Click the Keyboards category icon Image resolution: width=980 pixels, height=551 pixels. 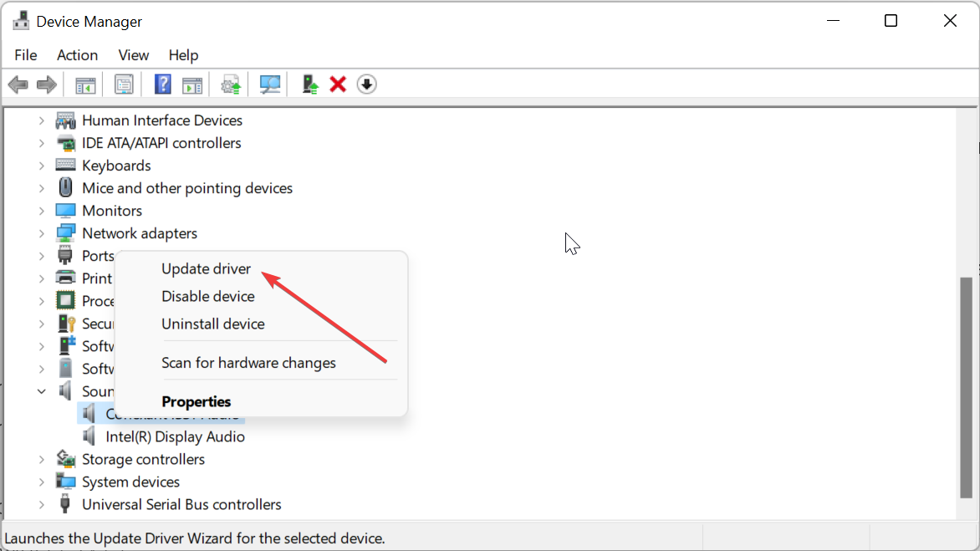click(x=65, y=165)
